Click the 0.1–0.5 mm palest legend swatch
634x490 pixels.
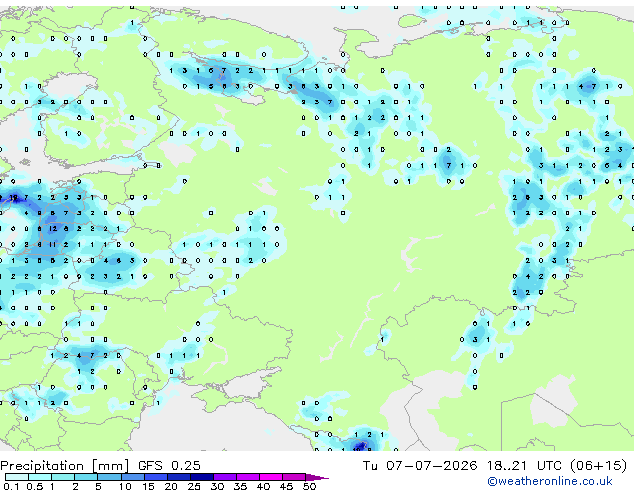pos(17,477)
